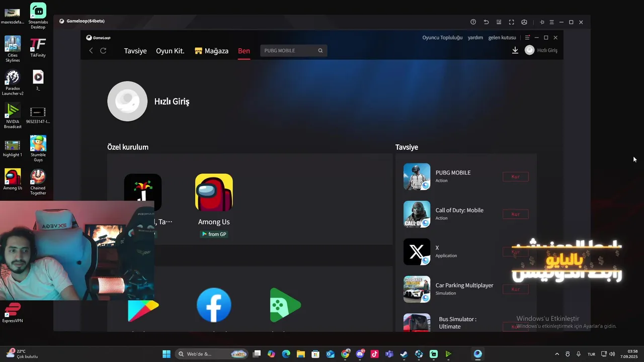Screen dimensions: 644x362
Task: Click the back arrow icon in Gameloop(64beta) title bar
Action: [486, 22]
